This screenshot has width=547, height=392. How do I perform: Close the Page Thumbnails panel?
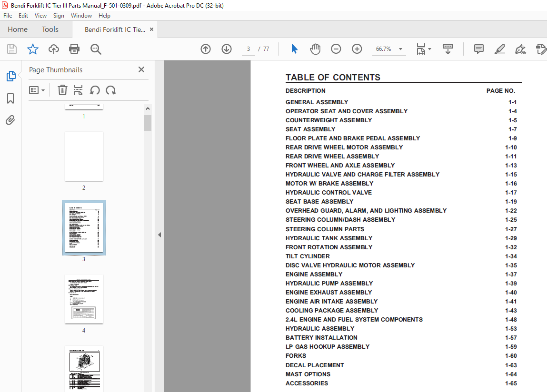coord(141,70)
